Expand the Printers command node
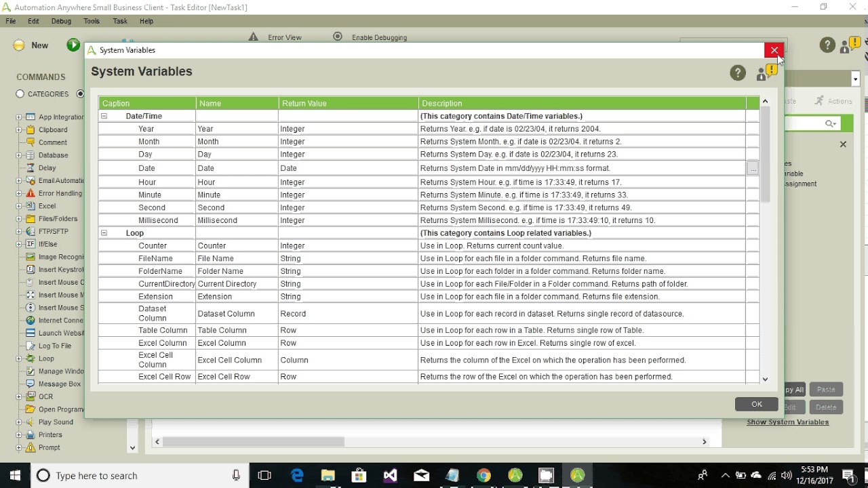This screenshot has height=488, width=868. (x=19, y=434)
